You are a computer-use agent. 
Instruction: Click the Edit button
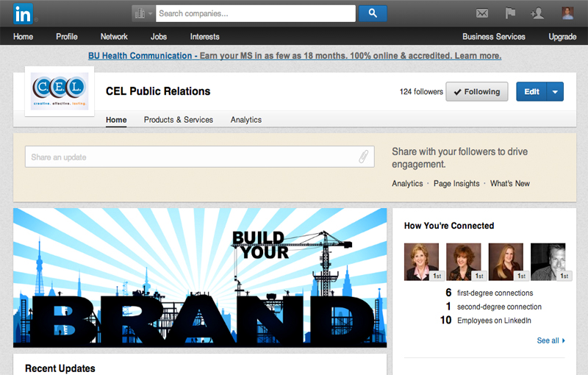531,91
